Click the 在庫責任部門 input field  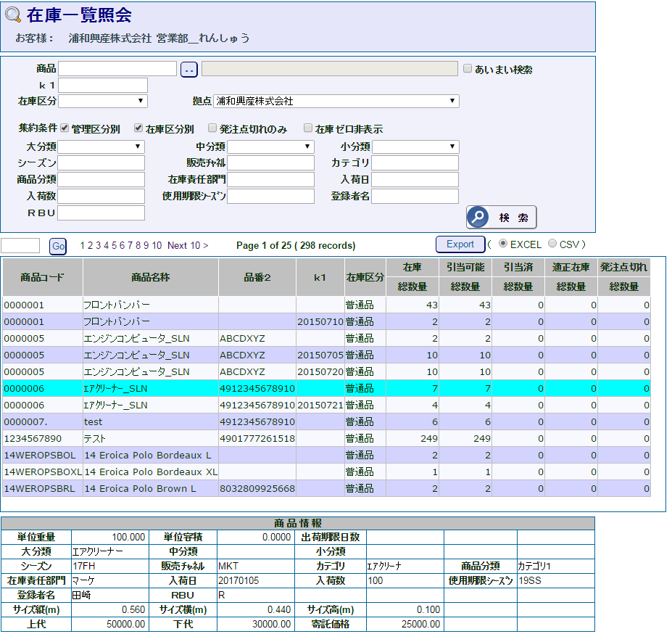point(271,180)
